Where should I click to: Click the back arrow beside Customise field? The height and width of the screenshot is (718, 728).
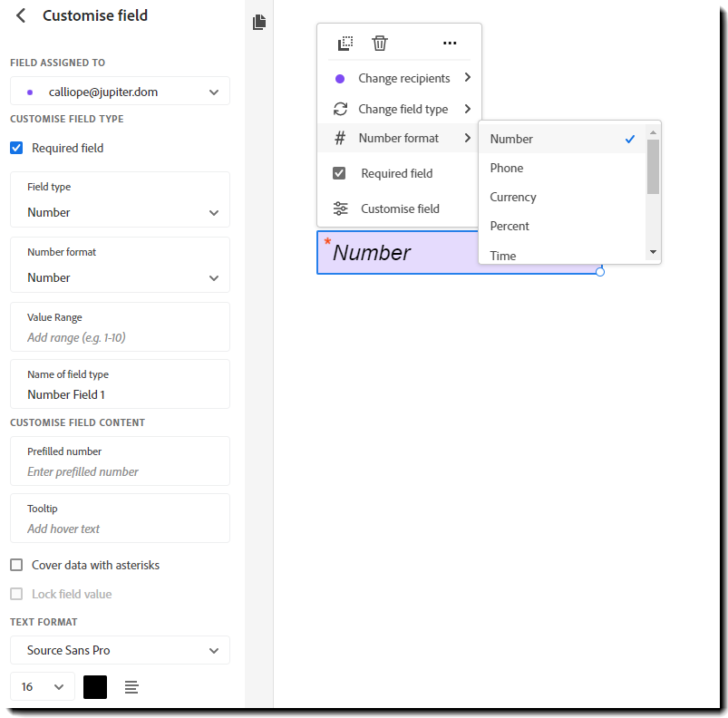click(x=21, y=15)
